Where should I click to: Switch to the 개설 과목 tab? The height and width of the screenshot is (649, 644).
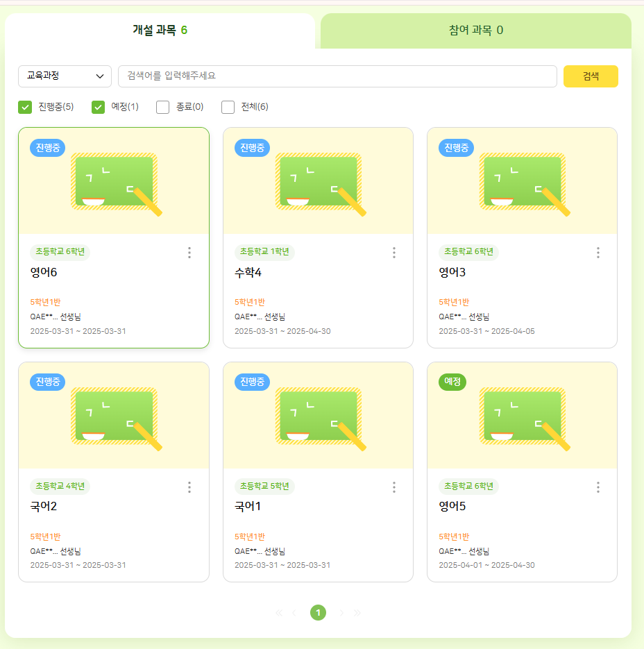click(160, 30)
